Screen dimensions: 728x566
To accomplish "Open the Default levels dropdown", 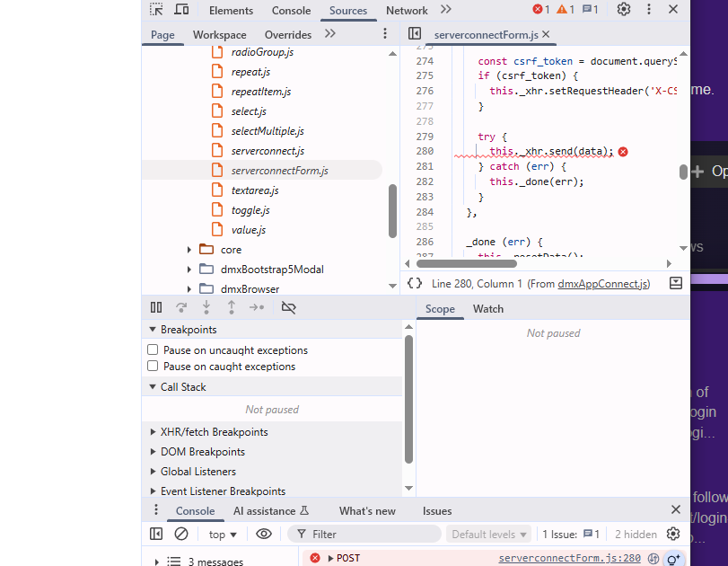I will [x=489, y=535].
